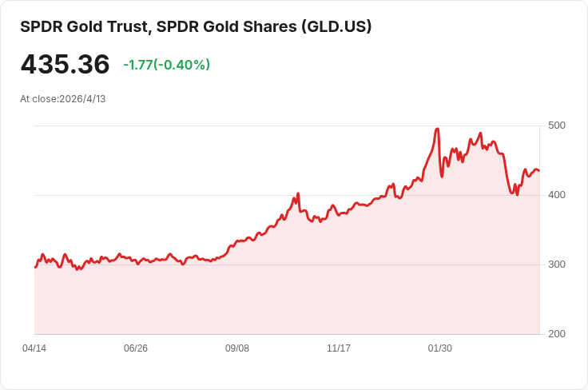Click the chart's highest peak near 500
This screenshot has width=588, height=390.
[x=437, y=129]
